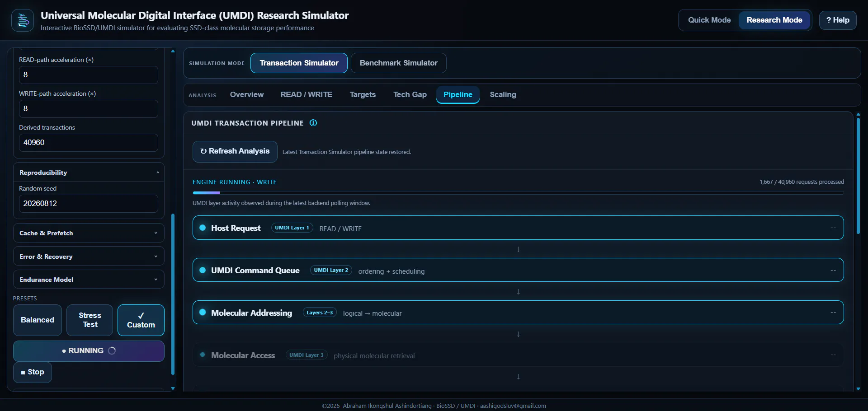The width and height of the screenshot is (868, 411).
Task: Click the Molecular Access status dot
Action: coord(203,355)
